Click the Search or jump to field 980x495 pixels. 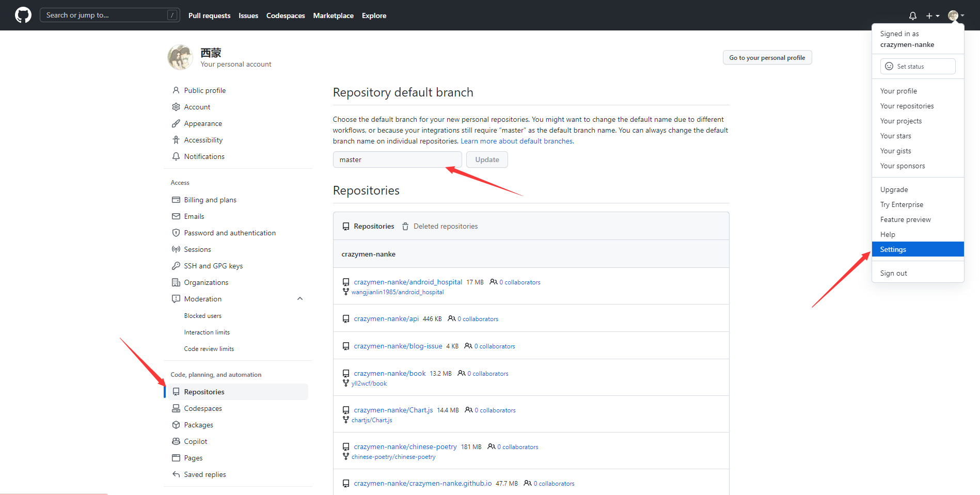[x=110, y=15]
